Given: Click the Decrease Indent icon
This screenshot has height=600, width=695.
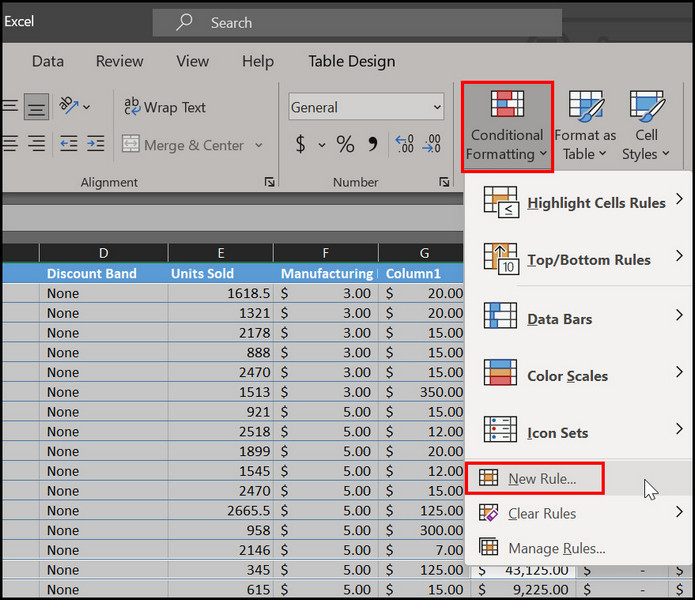Looking at the screenshot, I should tap(69, 144).
